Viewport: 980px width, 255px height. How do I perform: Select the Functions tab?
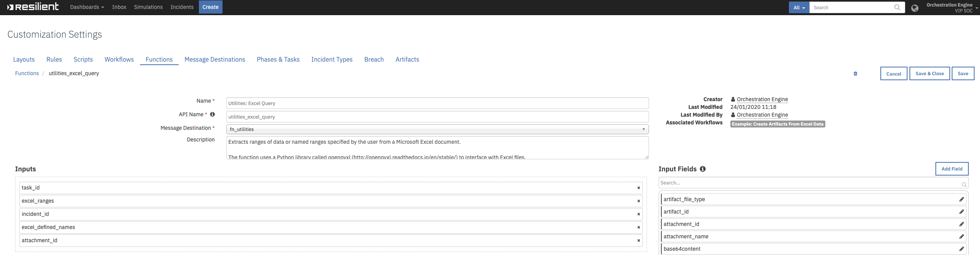coord(159,59)
